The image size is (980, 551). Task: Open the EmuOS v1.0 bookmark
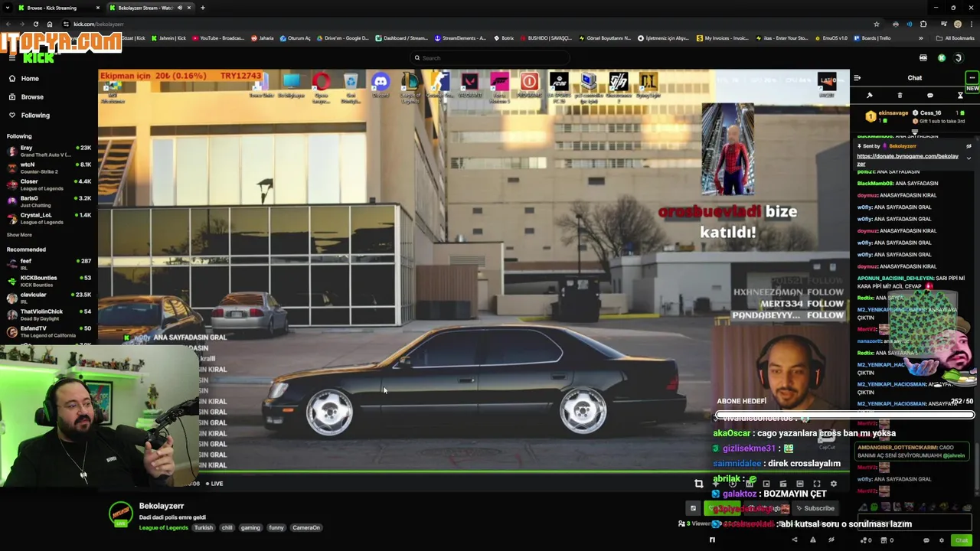pyautogui.click(x=831, y=38)
